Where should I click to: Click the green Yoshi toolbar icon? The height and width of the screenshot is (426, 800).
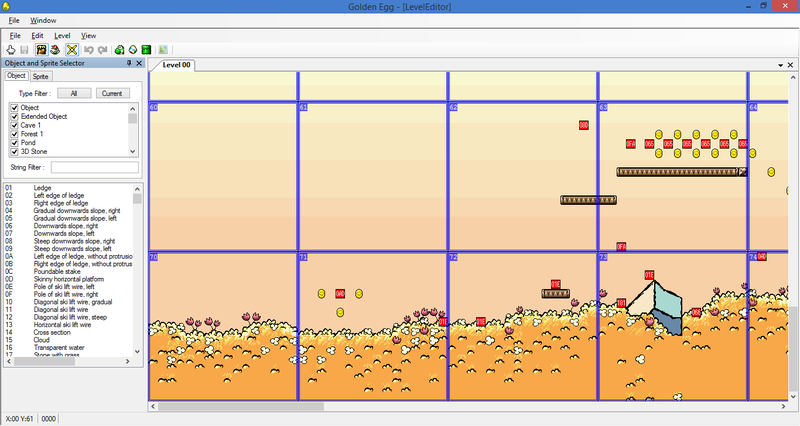[119, 49]
